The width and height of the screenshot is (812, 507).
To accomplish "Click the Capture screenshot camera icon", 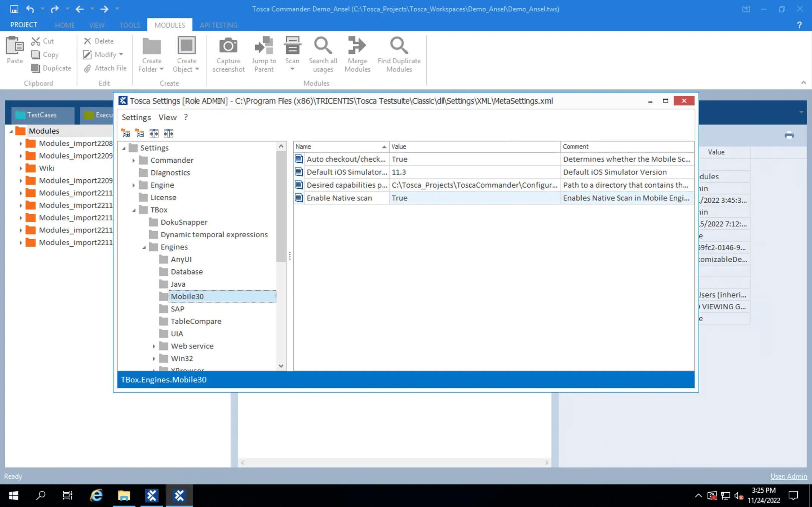I will [228, 46].
